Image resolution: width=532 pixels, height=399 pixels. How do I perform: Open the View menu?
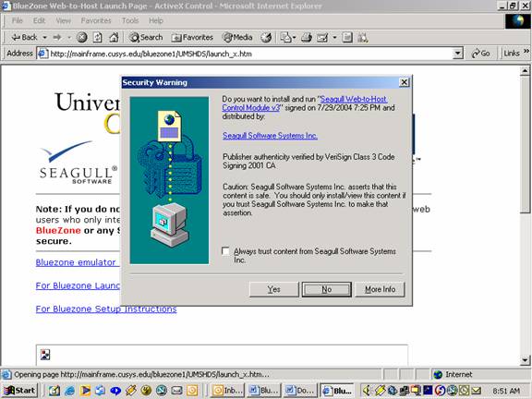click(x=64, y=20)
